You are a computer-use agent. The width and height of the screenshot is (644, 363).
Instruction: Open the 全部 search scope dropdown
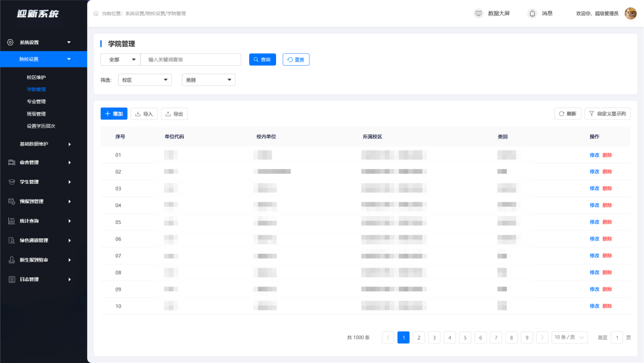click(120, 60)
